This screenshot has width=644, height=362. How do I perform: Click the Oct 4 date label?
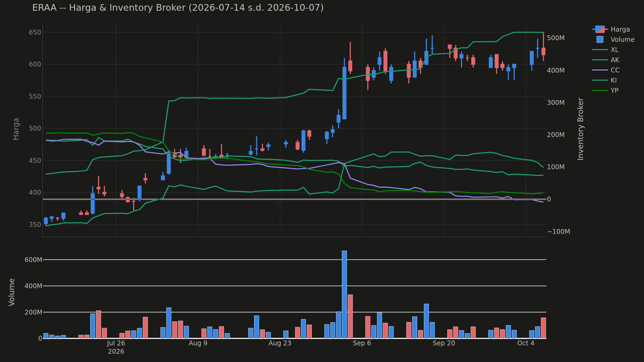526,343
